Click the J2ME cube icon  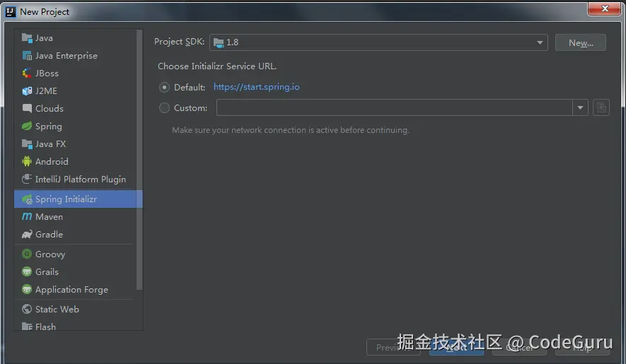coord(27,91)
